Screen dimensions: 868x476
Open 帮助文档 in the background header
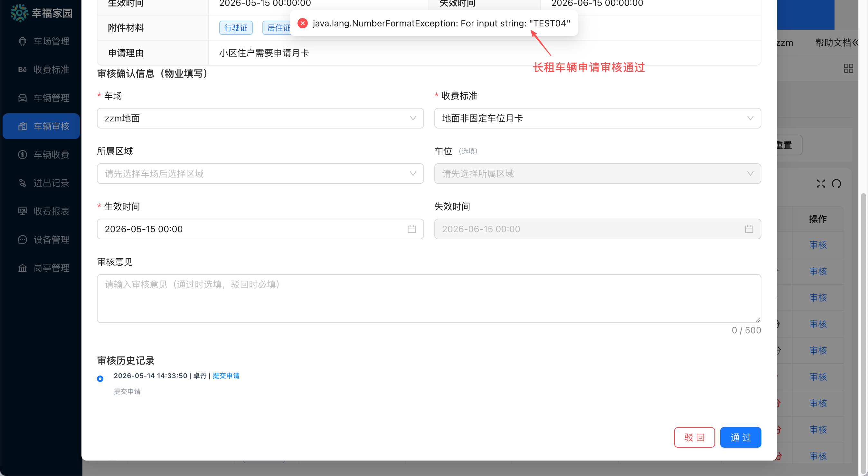click(833, 43)
